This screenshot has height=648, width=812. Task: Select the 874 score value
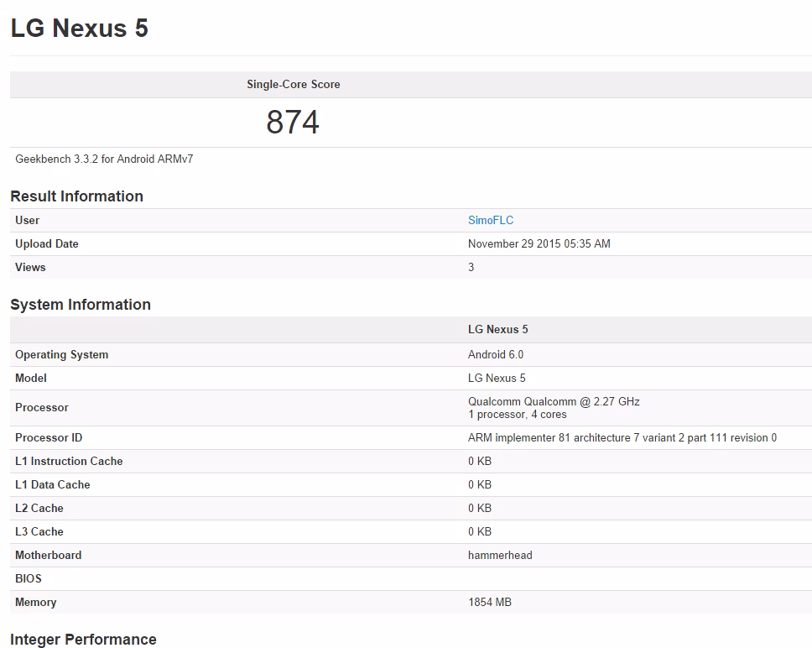click(x=293, y=123)
